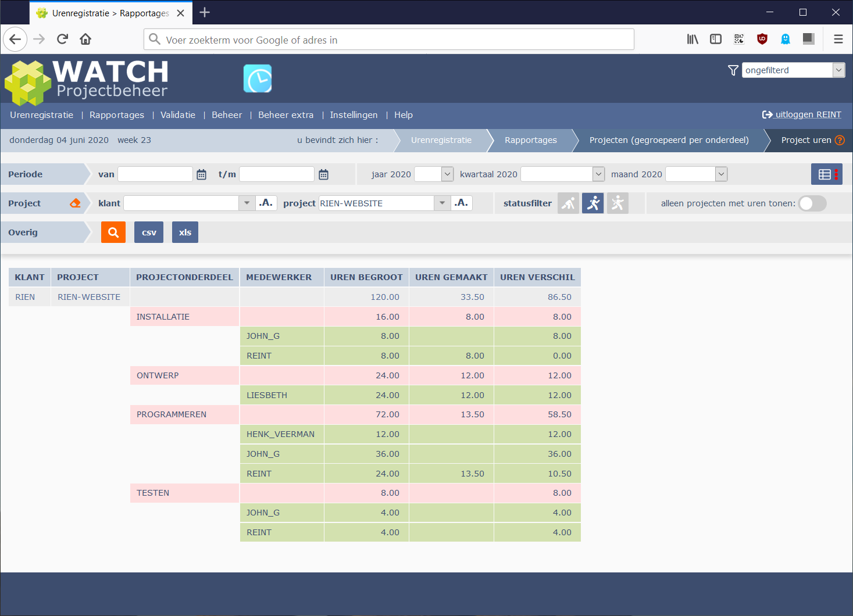The width and height of the screenshot is (853, 616).
Task: Open the 'Beheer extra' menu
Action: point(285,115)
